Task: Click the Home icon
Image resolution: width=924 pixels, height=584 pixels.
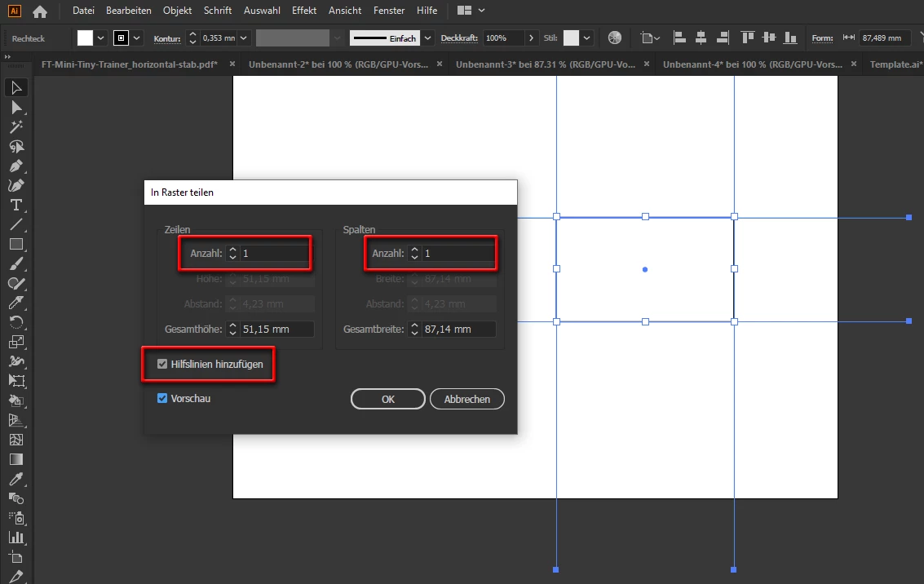Action: (39, 11)
